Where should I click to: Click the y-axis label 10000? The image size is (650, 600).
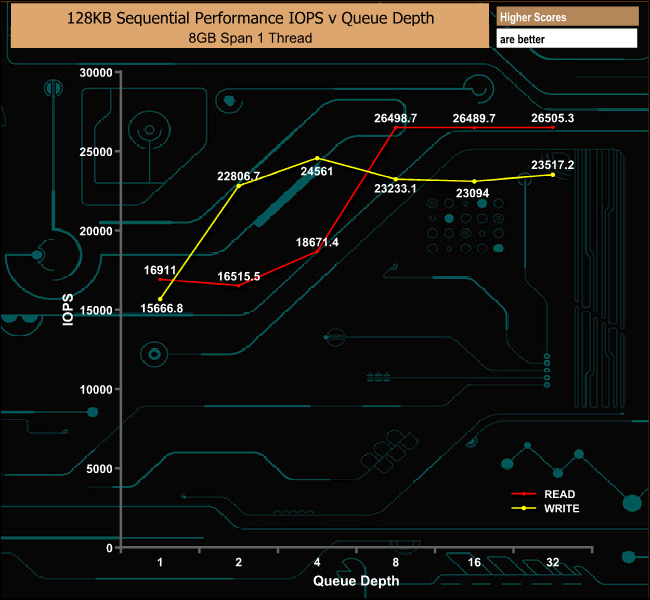click(x=96, y=390)
